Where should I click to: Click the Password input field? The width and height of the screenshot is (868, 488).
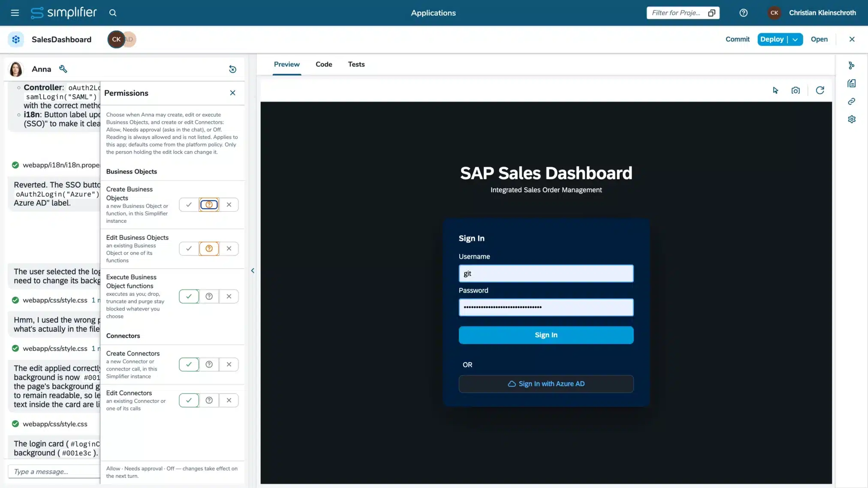click(x=546, y=307)
